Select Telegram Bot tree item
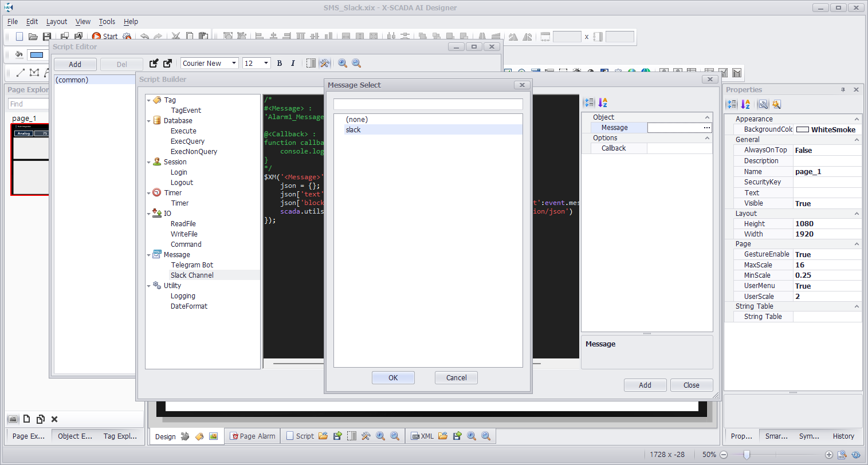 tap(192, 265)
